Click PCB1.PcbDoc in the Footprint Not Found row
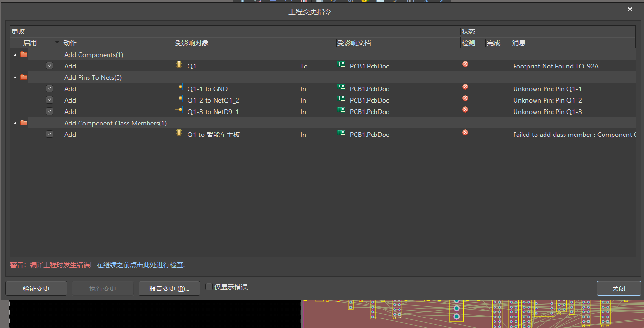 click(369, 66)
